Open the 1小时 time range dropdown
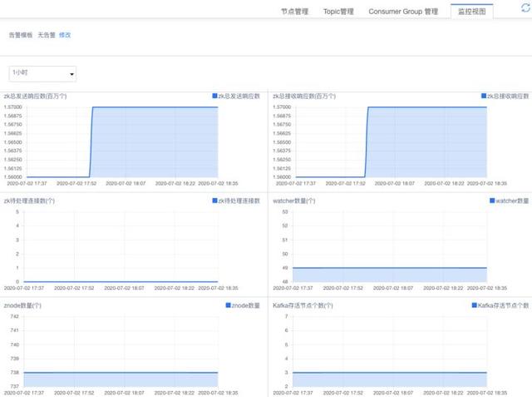The width and height of the screenshot is (532, 397). coord(42,74)
